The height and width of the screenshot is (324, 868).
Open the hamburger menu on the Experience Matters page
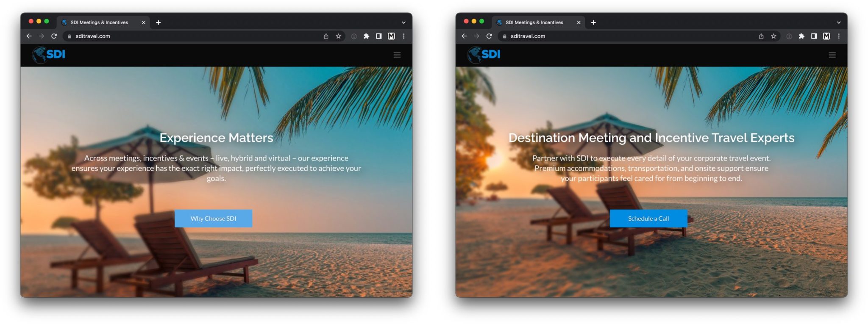[397, 55]
